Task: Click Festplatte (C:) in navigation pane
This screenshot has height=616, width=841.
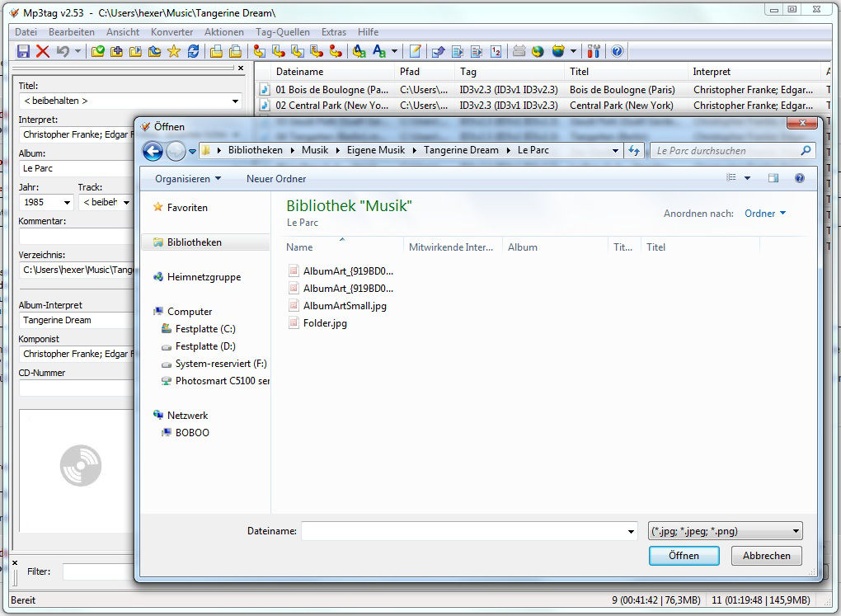Action: pos(205,329)
